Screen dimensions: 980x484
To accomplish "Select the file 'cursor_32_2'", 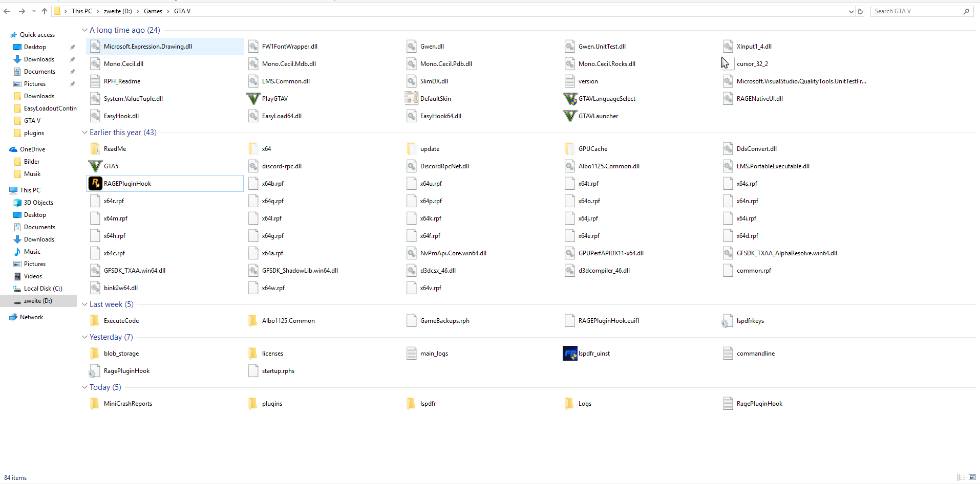I will [x=752, y=64].
